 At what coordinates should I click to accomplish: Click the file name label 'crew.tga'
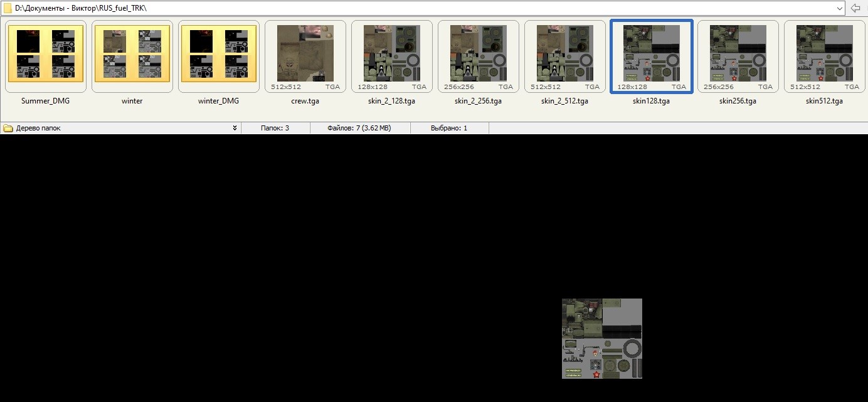tap(305, 101)
